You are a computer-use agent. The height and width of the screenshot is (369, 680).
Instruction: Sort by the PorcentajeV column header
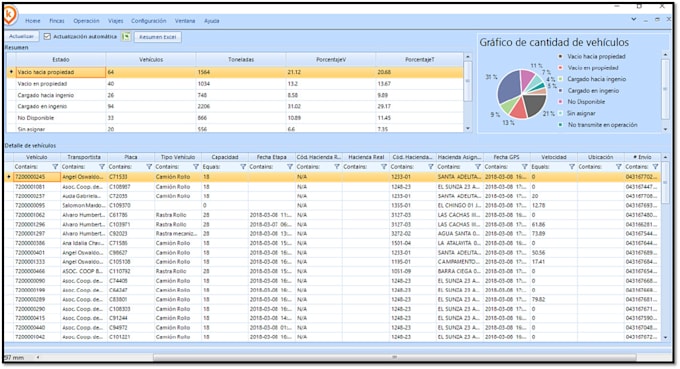click(331, 59)
